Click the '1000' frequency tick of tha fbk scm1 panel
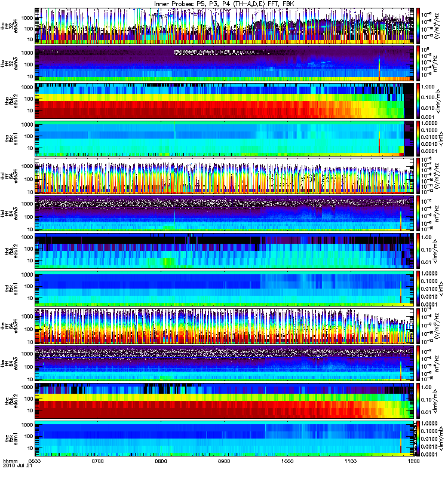This screenshot has height=478, width=448. coord(27,125)
